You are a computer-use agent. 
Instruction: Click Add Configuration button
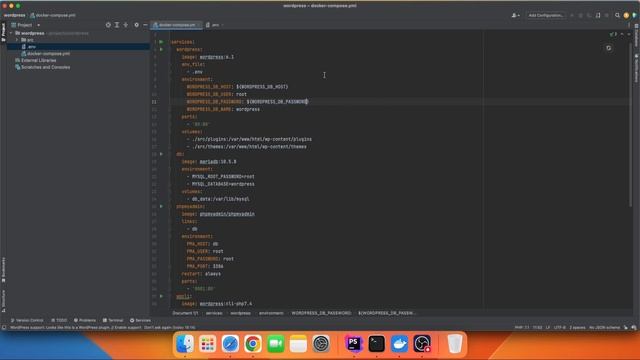[x=546, y=15]
